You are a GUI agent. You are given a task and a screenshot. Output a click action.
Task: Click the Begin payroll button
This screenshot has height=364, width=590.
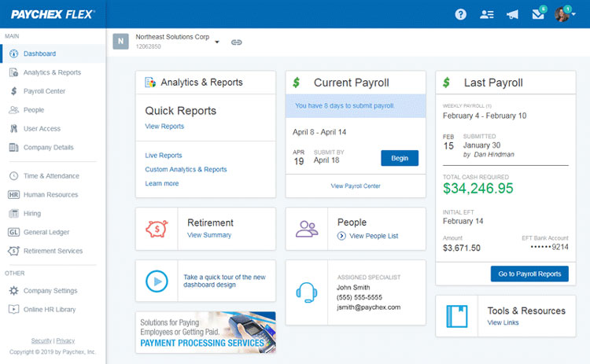400,158
